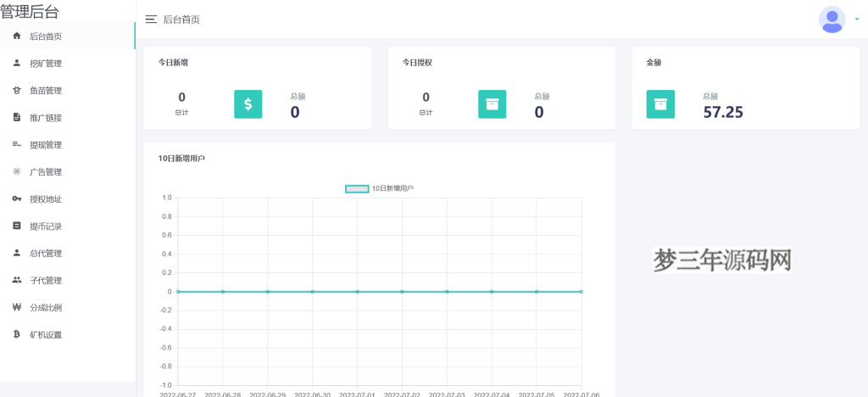Click the bitcoin icon beside 矿机设置
This screenshot has height=397, width=868.
(17, 334)
